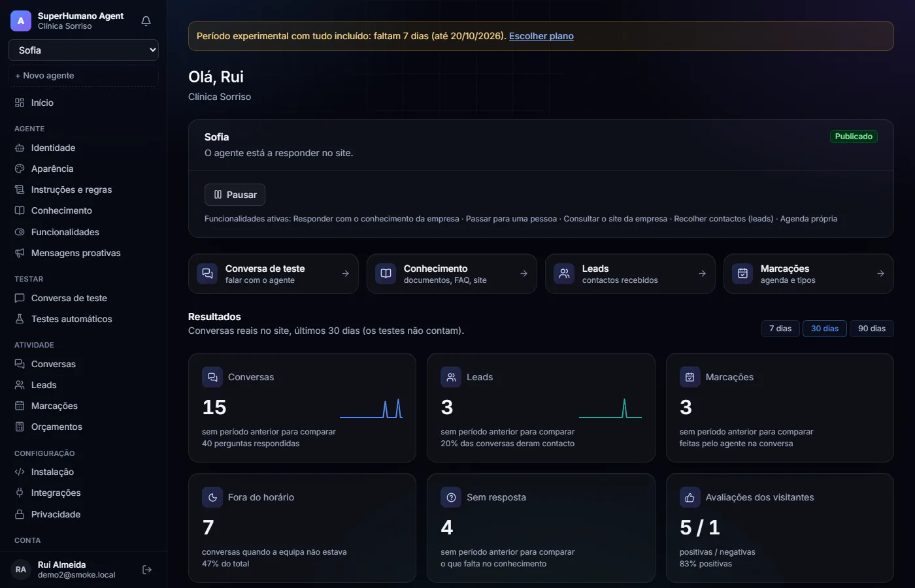
Task: Click the Privacidade lock icon
Action: pyautogui.click(x=20, y=514)
